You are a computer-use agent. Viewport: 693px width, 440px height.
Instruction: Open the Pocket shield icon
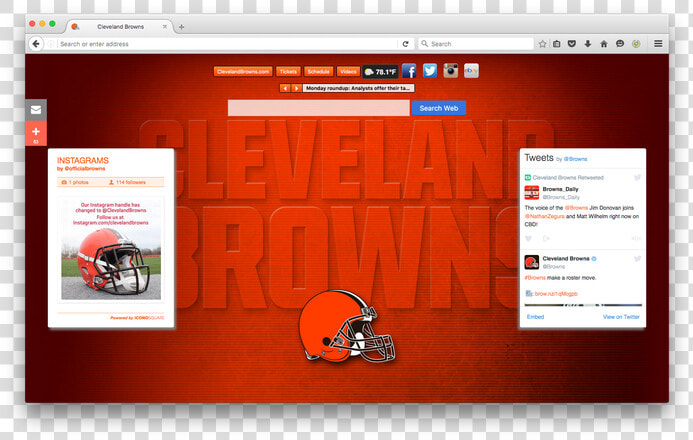click(572, 44)
